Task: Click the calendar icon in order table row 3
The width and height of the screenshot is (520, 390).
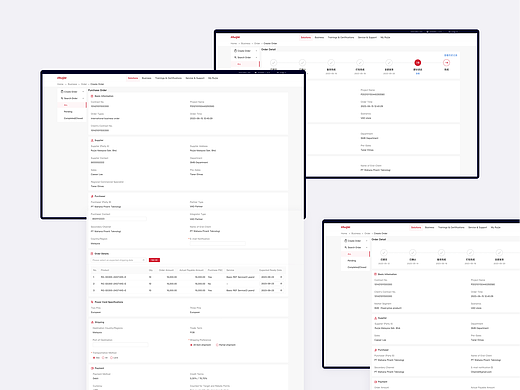Action: point(281,290)
